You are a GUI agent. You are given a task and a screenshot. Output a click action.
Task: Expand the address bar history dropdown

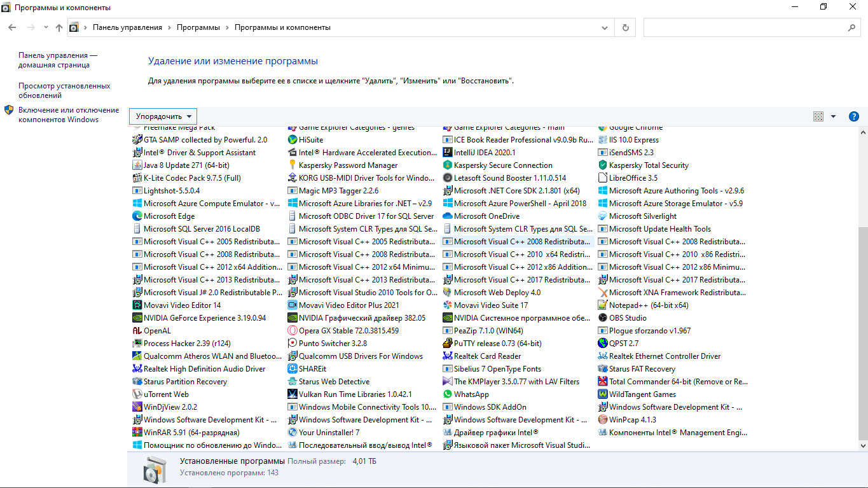[x=605, y=28]
